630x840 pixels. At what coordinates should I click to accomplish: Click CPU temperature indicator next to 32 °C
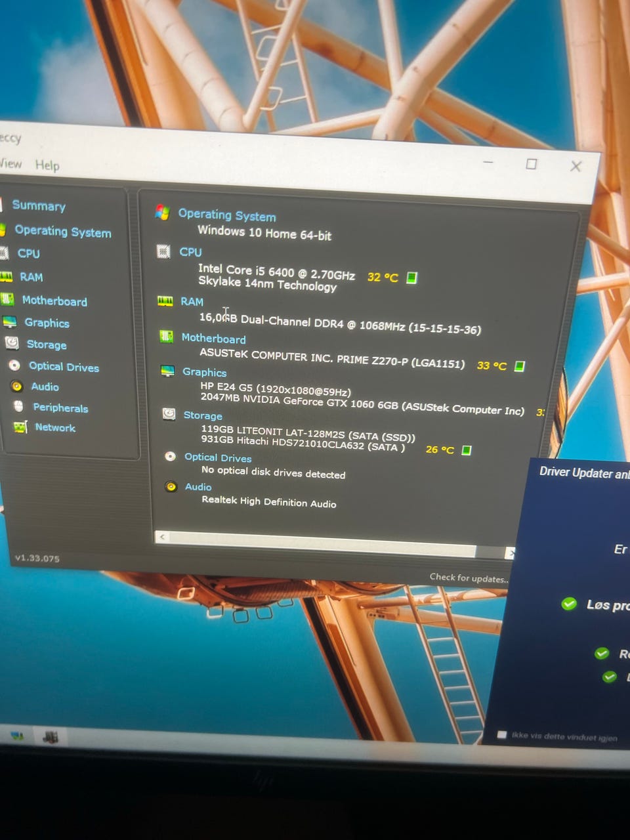[x=411, y=278]
